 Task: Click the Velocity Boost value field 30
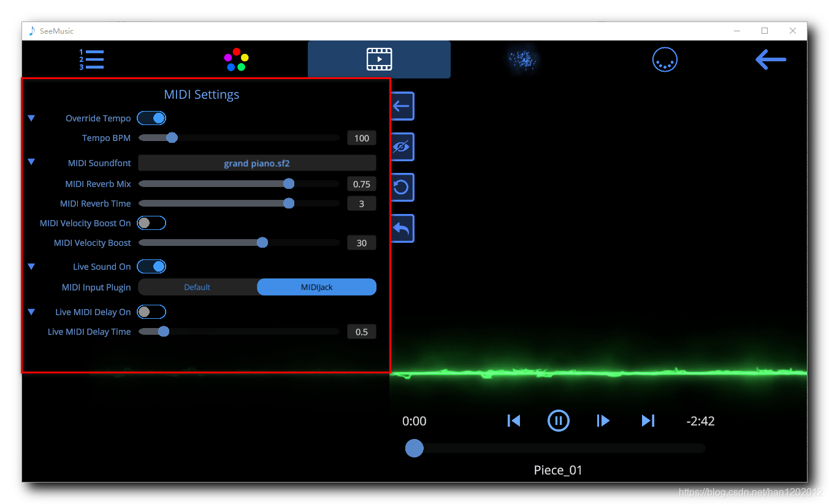point(362,243)
